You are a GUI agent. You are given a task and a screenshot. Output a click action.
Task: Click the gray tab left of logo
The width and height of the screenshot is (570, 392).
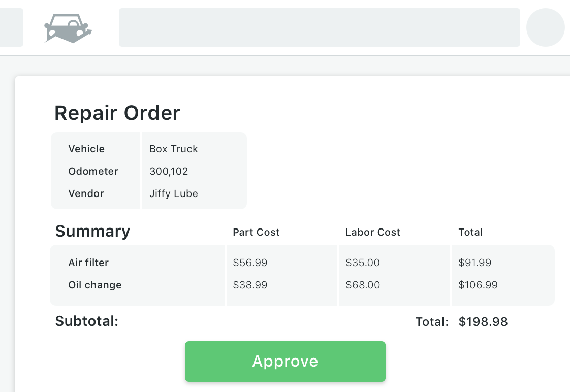click(x=11, y=27)
